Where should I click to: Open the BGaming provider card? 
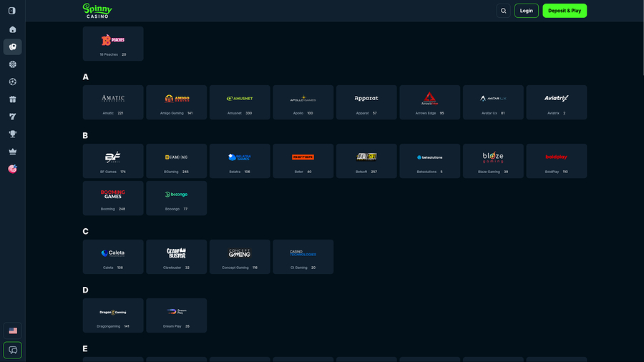click(x=176, y=161)
